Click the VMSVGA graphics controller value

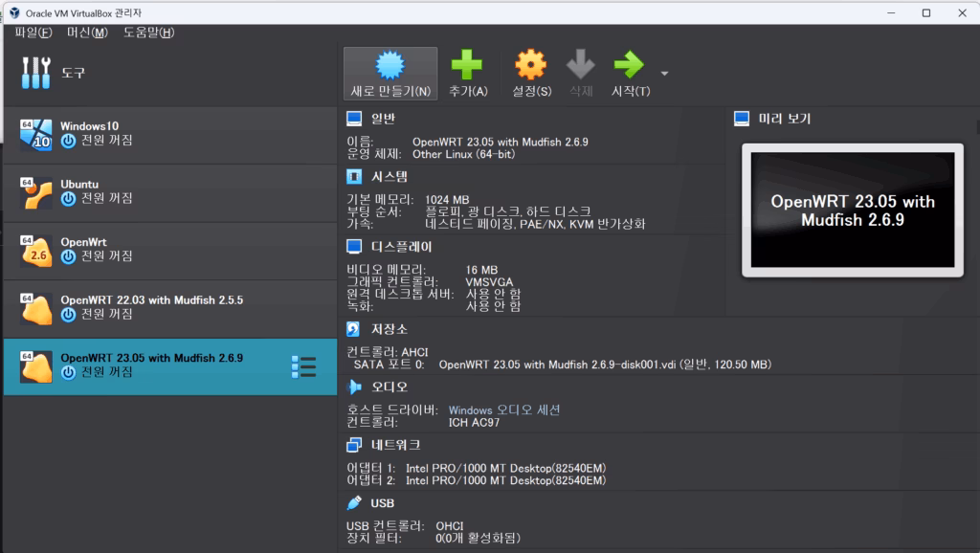489,282
